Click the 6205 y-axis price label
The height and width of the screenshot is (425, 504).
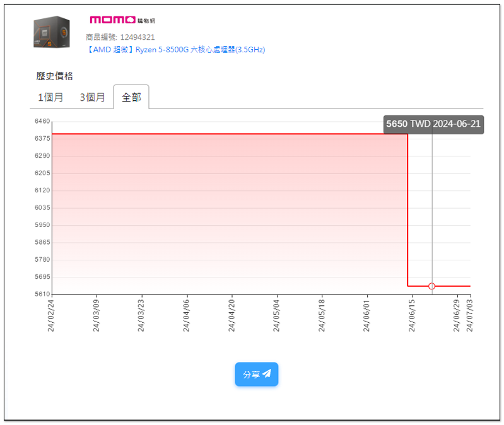[42, 173]
